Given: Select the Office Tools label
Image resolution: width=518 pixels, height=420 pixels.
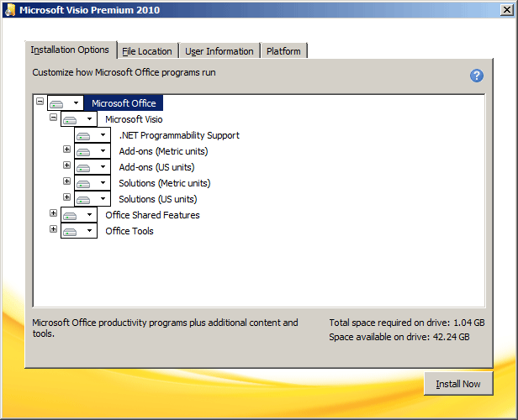Looking at the screenshot, I should coord(129,231).
